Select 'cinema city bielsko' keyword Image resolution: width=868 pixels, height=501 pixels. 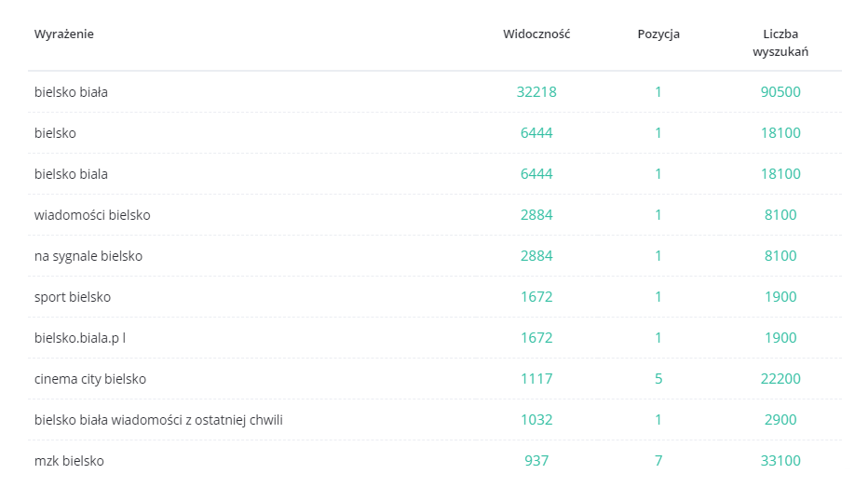tap(90, 379)
